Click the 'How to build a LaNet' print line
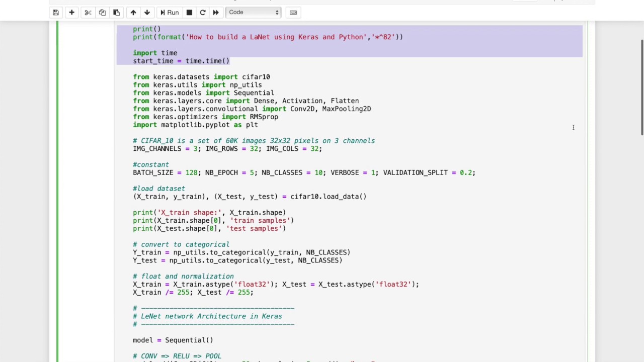The image size is (644, 362). (x=268, y=37)
